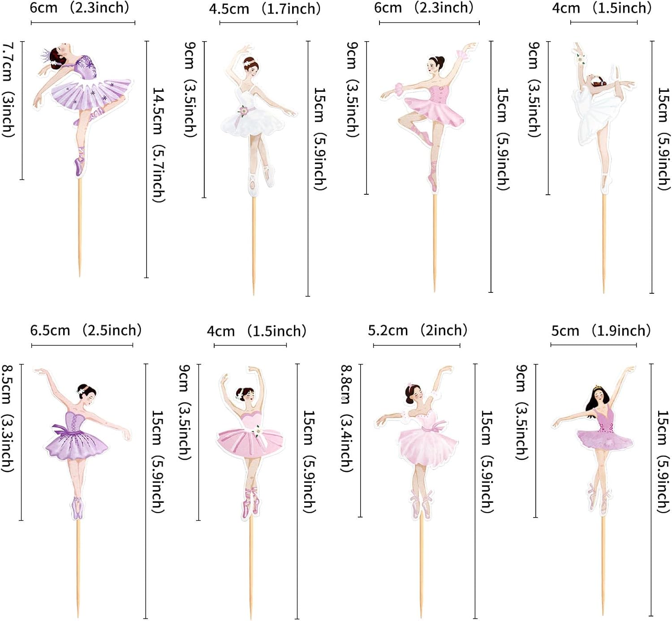
Task: Click the 6.5cm (2.5inch) width label
Action: (86, 330)
